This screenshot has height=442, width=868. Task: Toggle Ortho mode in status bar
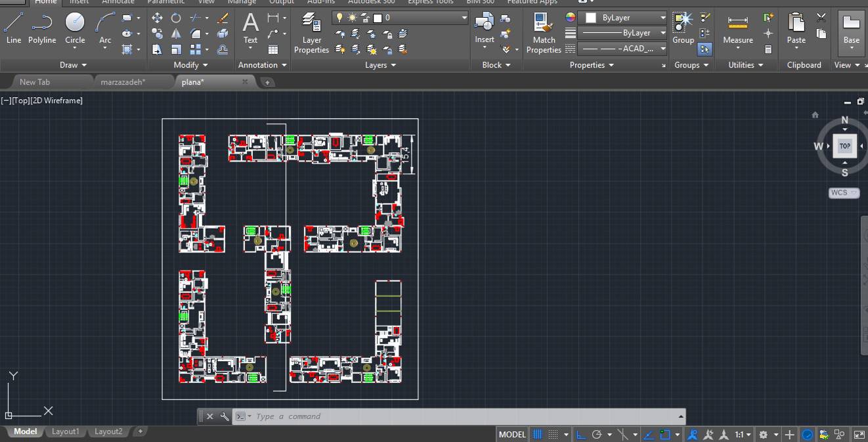581,435
